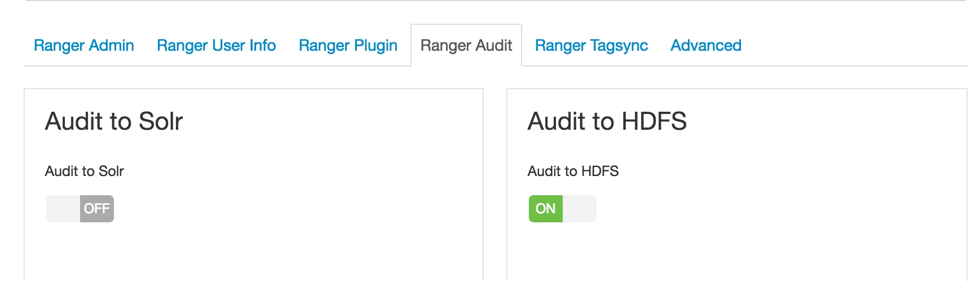Click the 'Audit to Solr' panel heading
The width and height of the screenshot is (980, 281).
114,121
